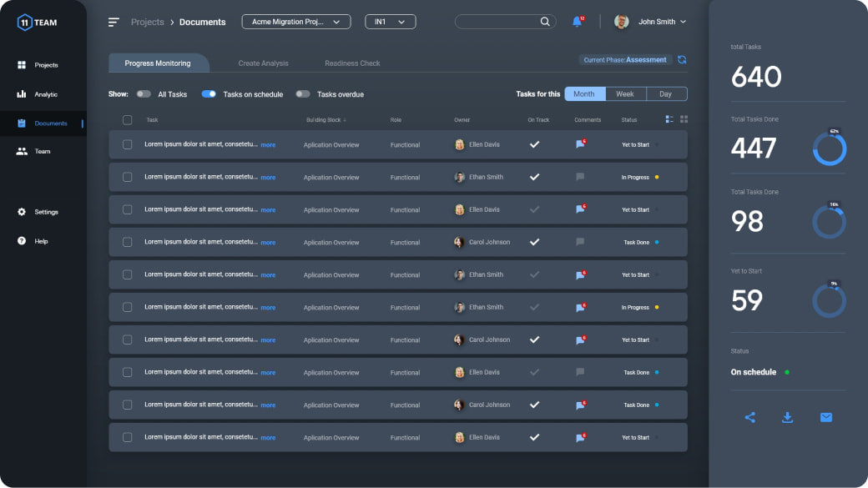
Task: Click the 62% Total Tasks Done progress ring
Action: coord(829,149)
